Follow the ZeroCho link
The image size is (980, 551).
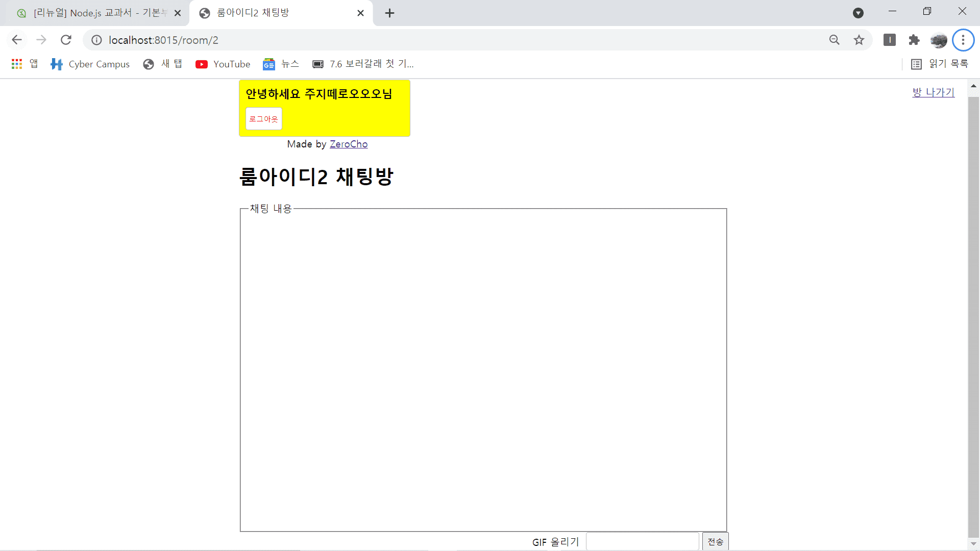[348, 144]
